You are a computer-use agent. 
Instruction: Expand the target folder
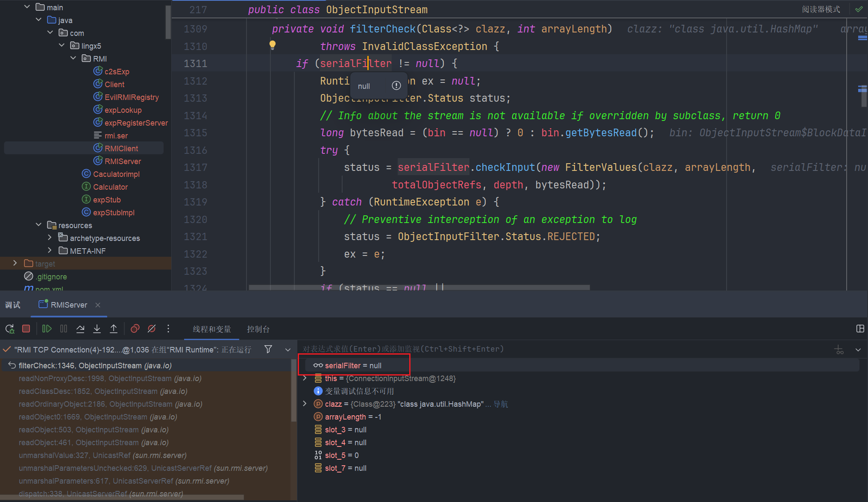[15, 263]
